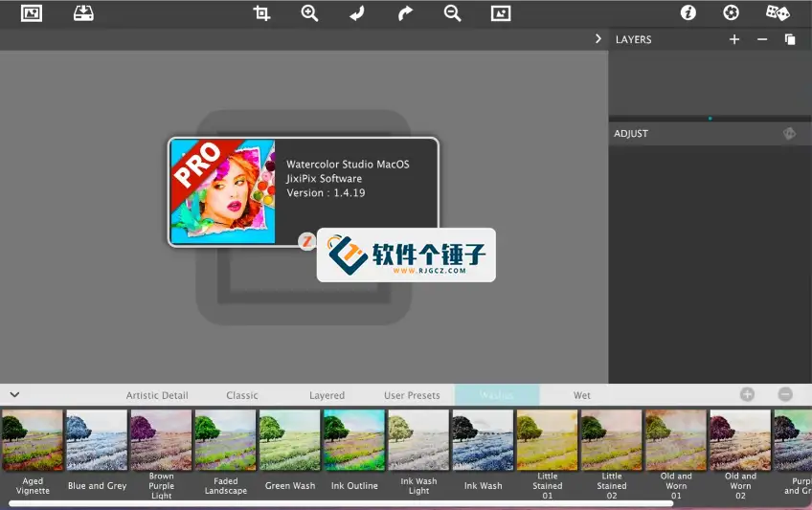812x510 pixels.
Task: Add a new layer with the plus icon
Action: click(734, 39)
